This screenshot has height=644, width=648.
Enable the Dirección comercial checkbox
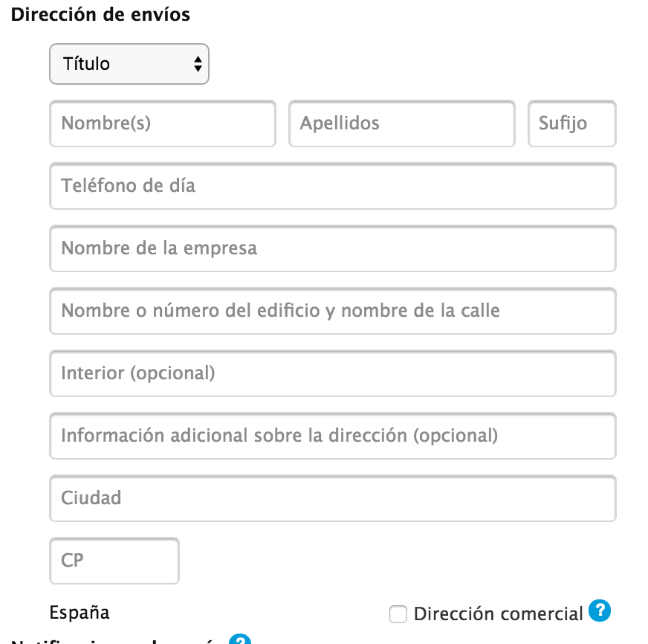[x=399, y=614]
